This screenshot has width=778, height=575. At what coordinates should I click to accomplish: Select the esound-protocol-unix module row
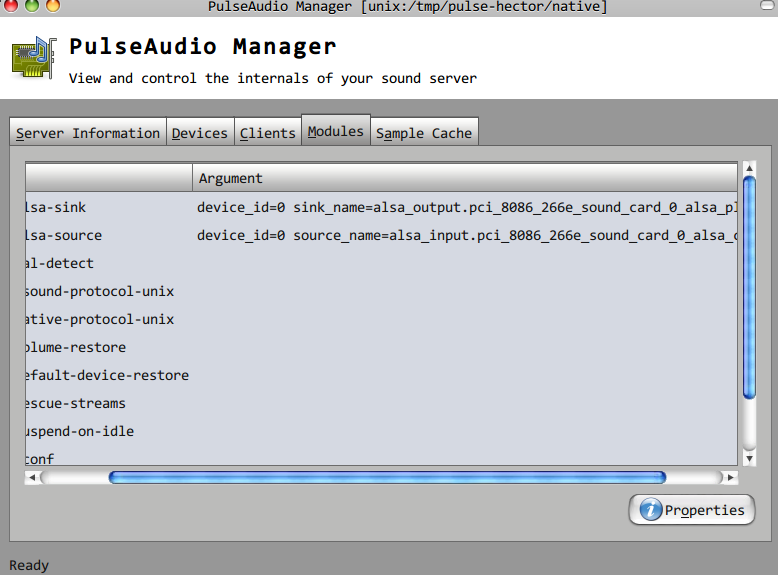click(x=381, y=291)
